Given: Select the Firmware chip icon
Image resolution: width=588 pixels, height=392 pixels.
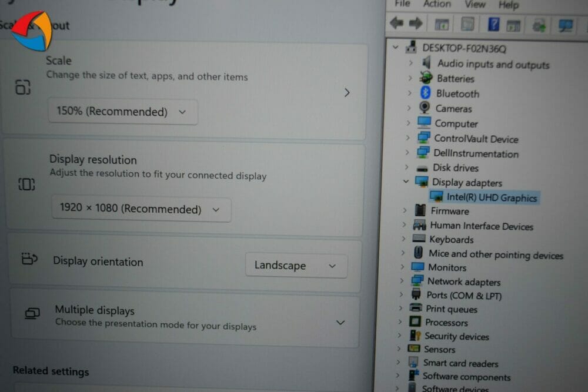Looking at the screenshot, I should (x=420, y=210).
